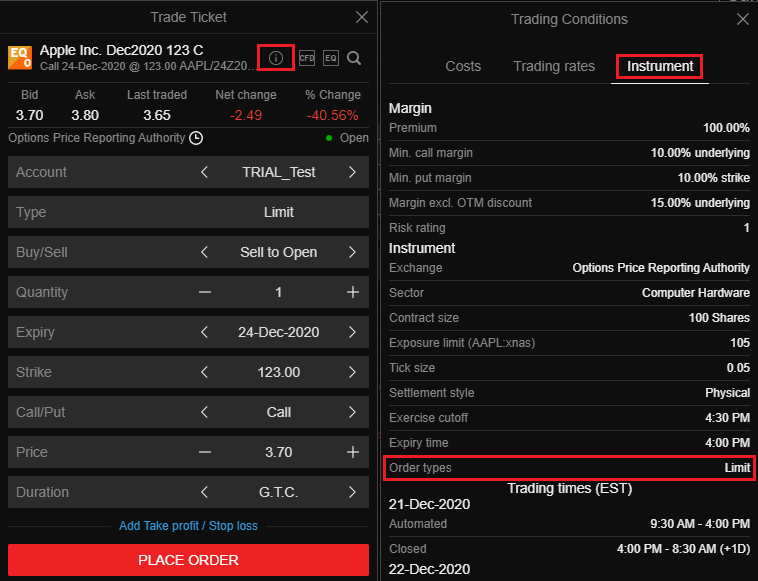Image resolution: width=758 pixels, height=581 pixels.
Task: Close the Trade Ticket panel
Action: [x=362, y=17]
